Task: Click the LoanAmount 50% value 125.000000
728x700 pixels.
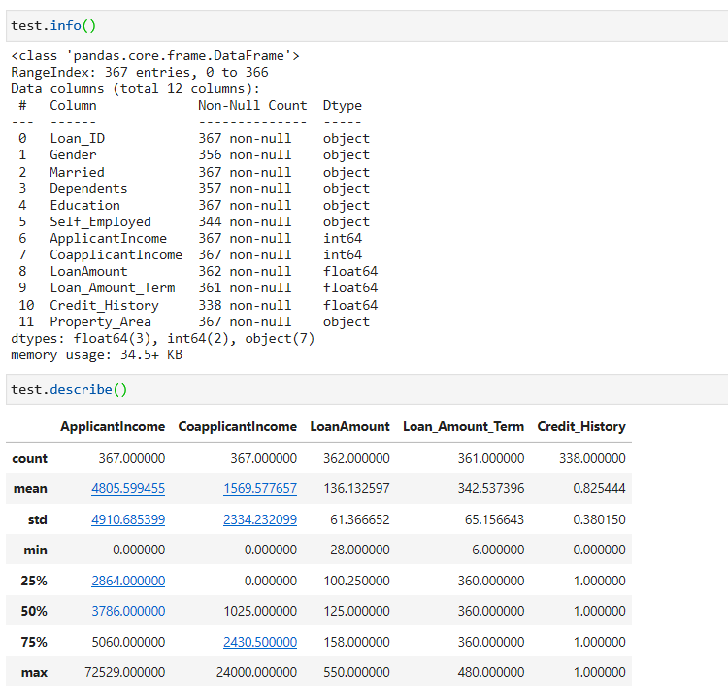Action: pyautogui.click(x=356, y=611)
